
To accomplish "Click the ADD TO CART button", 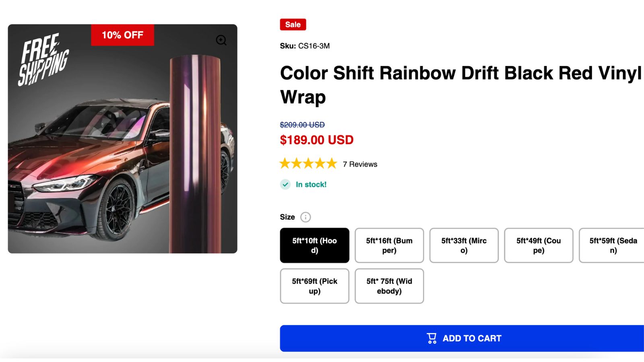I will [463, 338].
